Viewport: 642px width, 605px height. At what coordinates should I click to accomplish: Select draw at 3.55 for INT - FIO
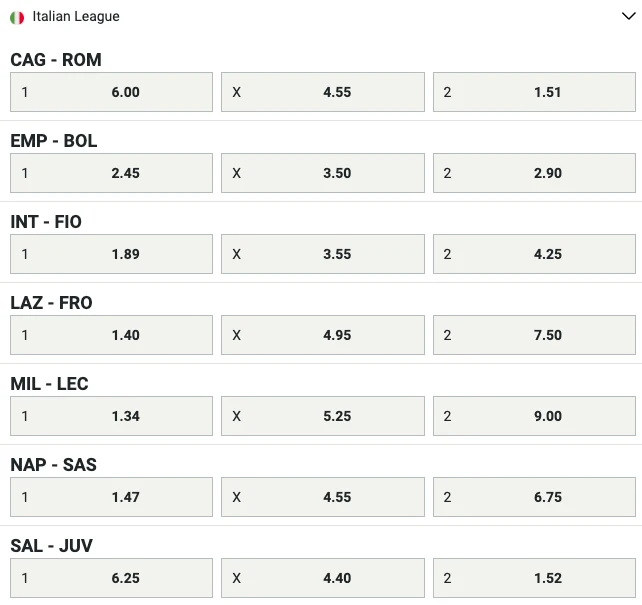coord(323,254)
